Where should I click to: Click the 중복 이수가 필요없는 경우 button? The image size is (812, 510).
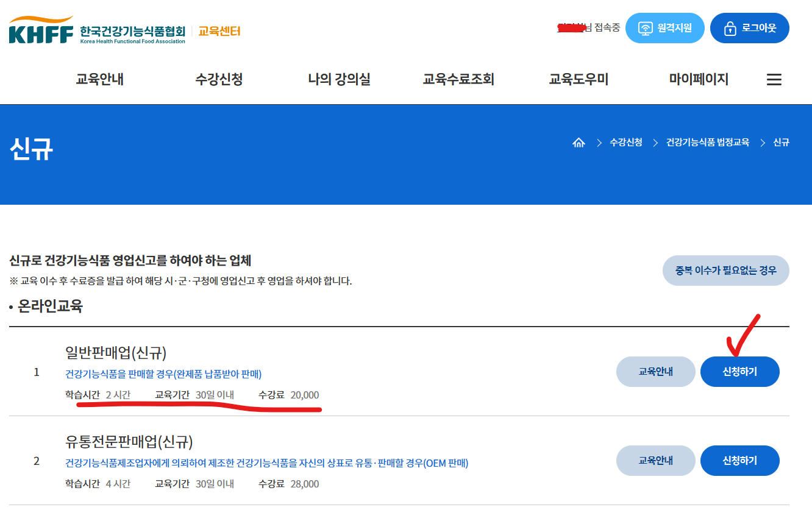(725, 270)
